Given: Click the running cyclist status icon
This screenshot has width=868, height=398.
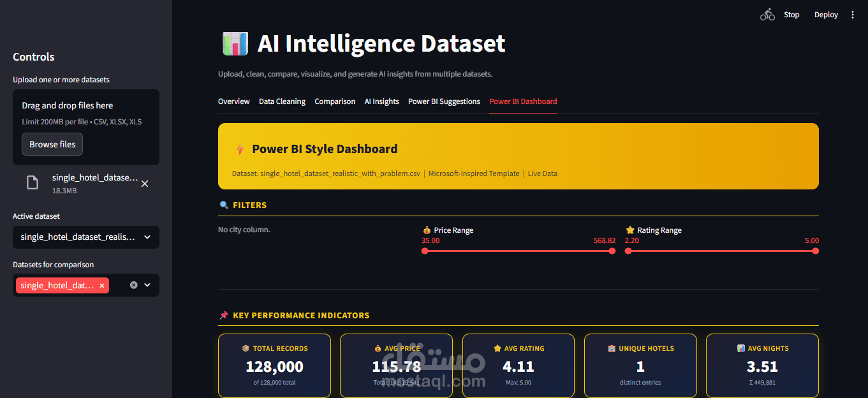Looking at the screenshot, I should pyautogui.click(x=767, y=15).
